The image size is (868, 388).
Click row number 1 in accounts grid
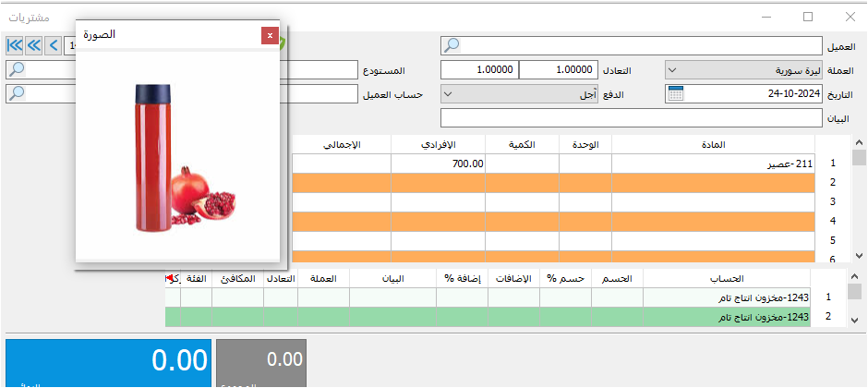click(x=828, y=297)
